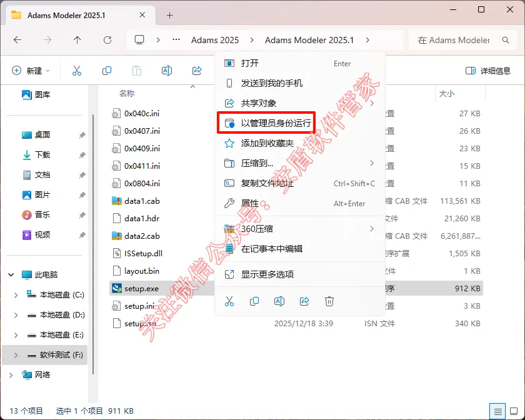Image resolution: width=525 pixels, height=420 pixels.
Task: Refresh the current folder
Action: [x=107, y=40]
